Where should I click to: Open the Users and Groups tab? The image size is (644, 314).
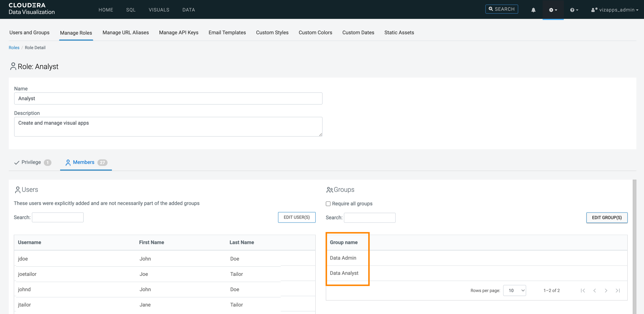(x=29, y=32)
